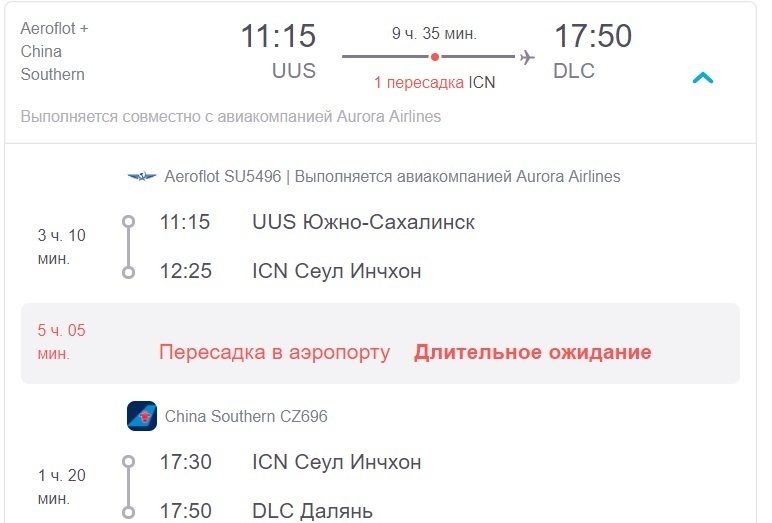This screenshot has width=772, height=523.
Task: Click the Aeroflot airline logo icon
Action: click(x=142, y=176)
